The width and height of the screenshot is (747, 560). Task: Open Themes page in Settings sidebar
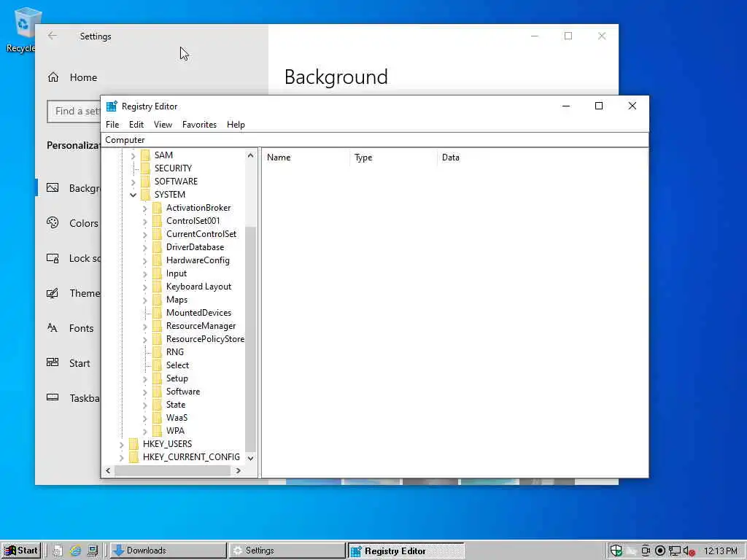pos(74,293)
